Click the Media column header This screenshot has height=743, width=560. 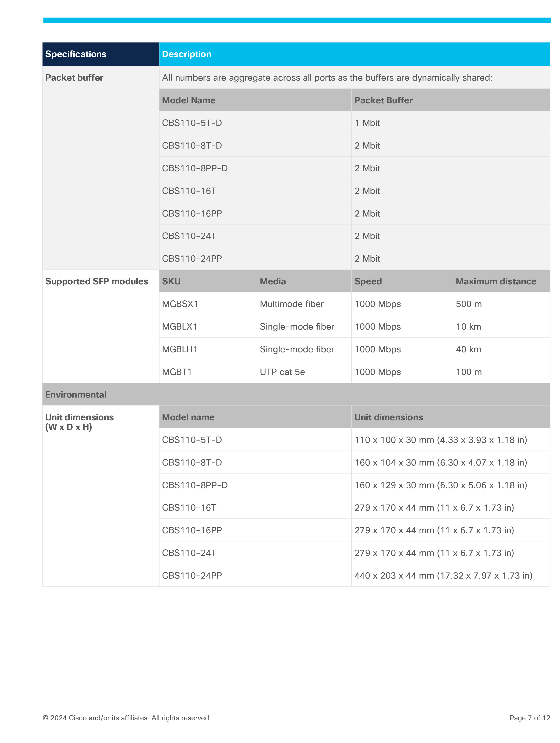pyautogui.click(x=273, y=281)
